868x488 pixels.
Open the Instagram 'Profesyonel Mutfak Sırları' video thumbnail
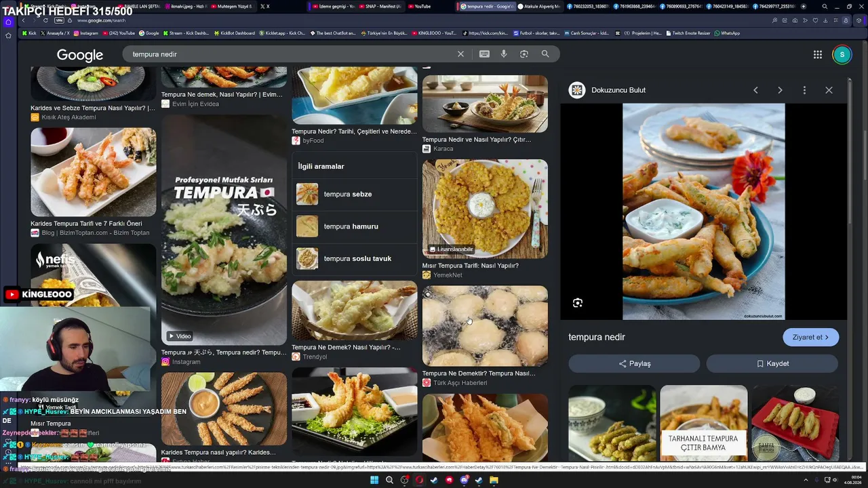pyautogui.click(x=224, y=230)
